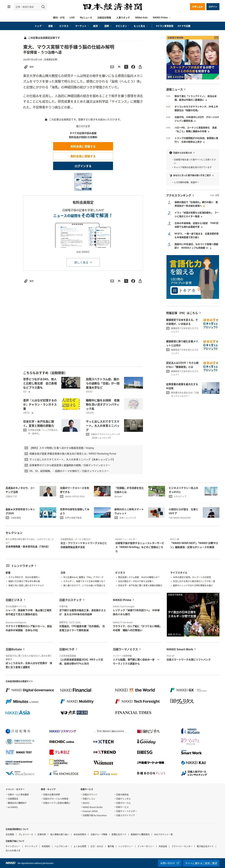Click the note share icon below the headline

(119, 67)
